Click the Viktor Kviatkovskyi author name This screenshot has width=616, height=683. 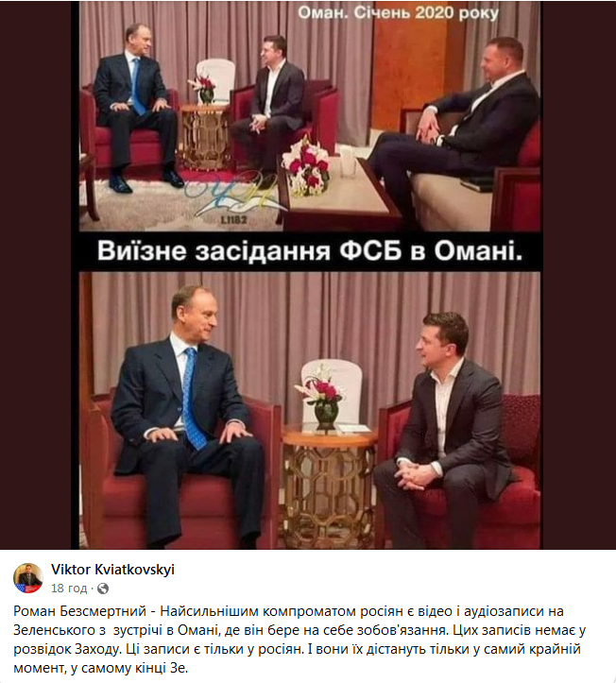pos(112,570)
